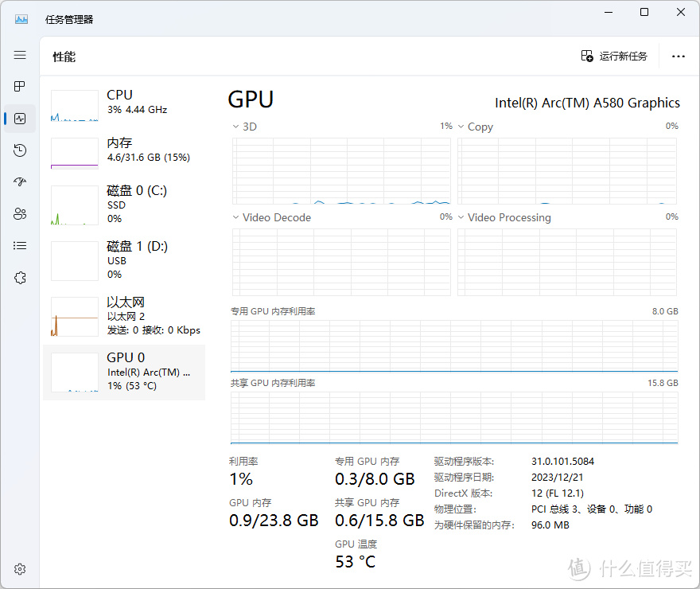Close the Task Manager window

[x=681, y=12]
